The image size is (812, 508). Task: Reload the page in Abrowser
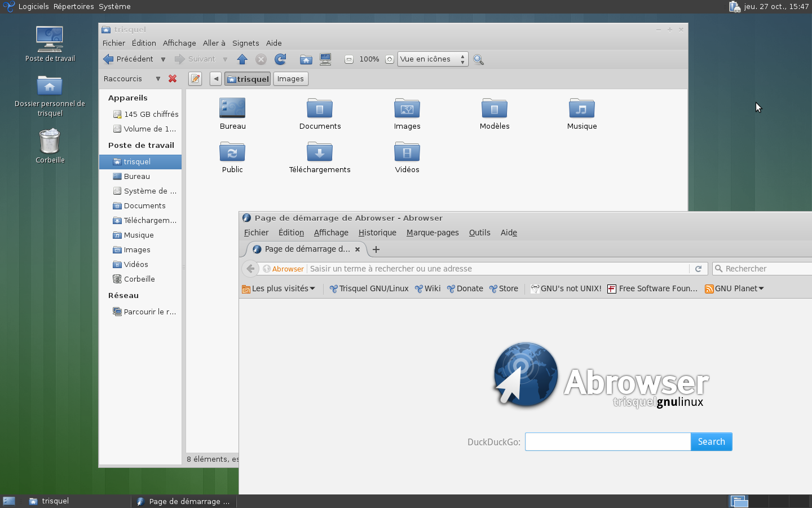click(x=698, y=269)
